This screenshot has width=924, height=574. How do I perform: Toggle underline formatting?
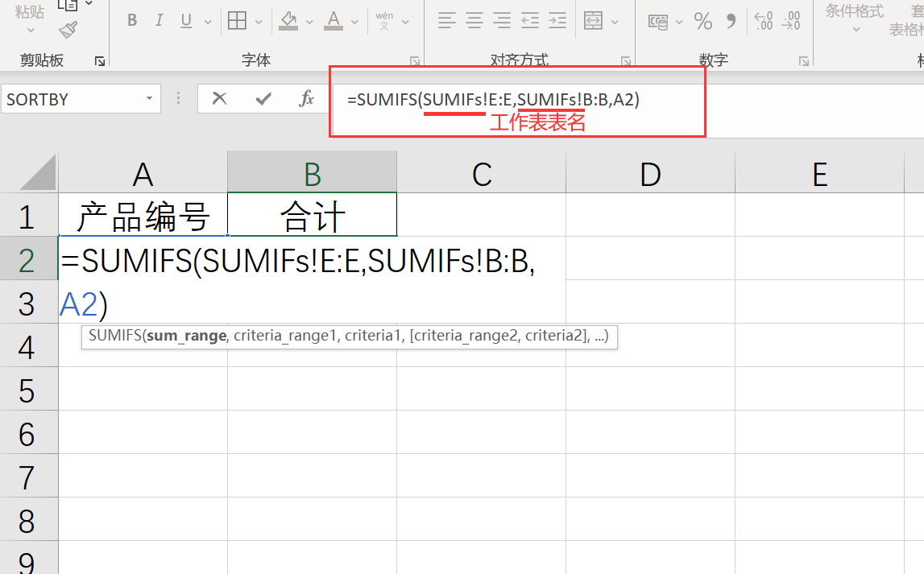coord(186,21)
